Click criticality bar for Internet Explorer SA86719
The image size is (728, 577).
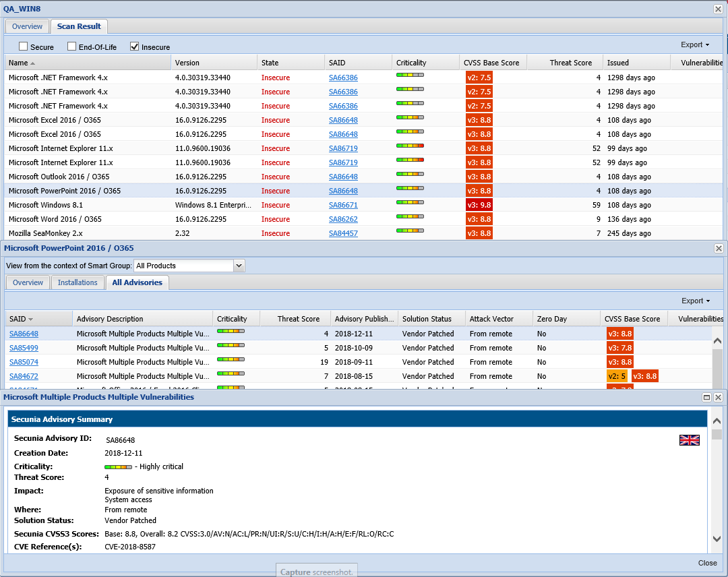(x=410, y=146)
